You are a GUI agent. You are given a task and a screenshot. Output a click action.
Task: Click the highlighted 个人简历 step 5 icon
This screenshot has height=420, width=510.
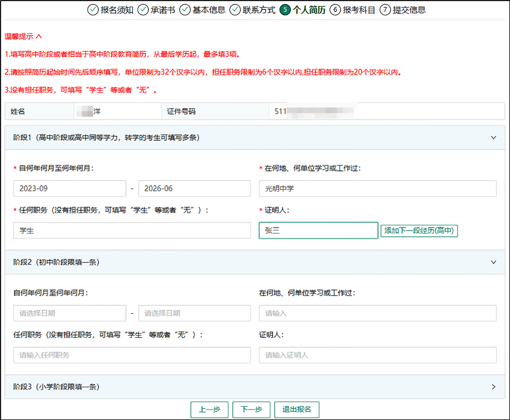pyautogui.click(x=285, y=9)
